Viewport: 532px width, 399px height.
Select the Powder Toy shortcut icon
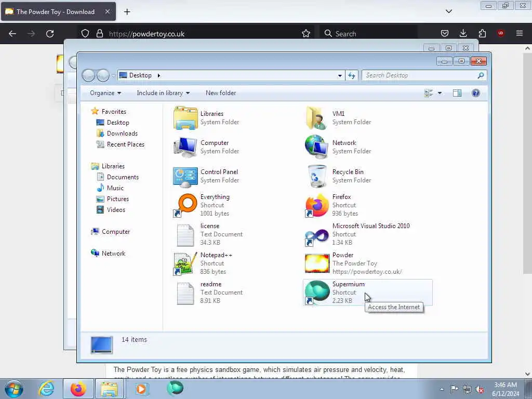pyautogui.click(x=317, y=263)
